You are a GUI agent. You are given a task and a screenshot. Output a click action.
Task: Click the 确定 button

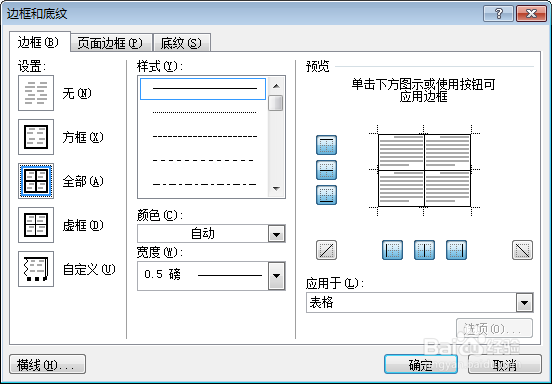[x=421, y=365]
